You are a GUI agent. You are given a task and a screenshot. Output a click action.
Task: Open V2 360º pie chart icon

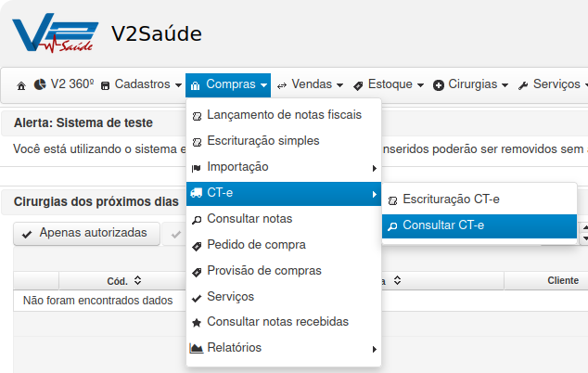[x=40, y=84]
